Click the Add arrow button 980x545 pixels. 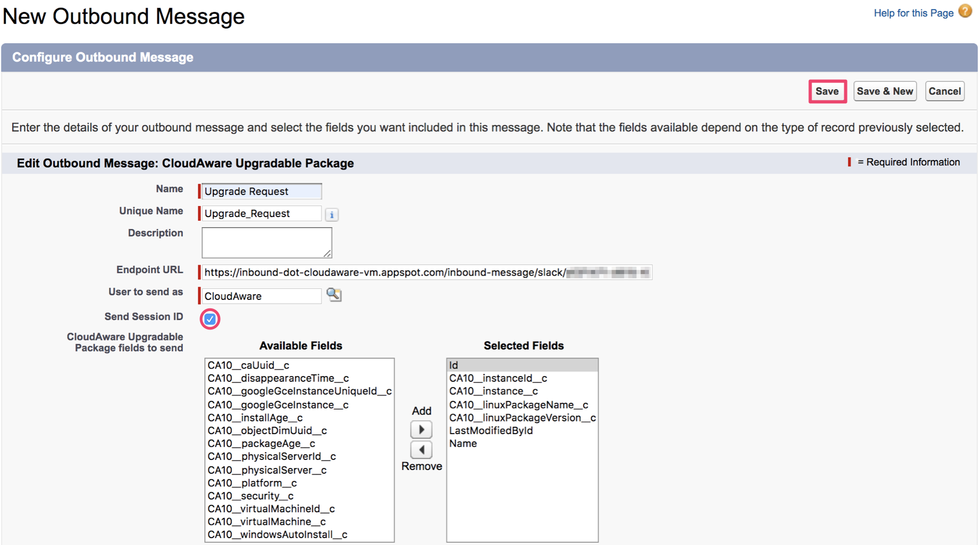[x=421, y=429]
